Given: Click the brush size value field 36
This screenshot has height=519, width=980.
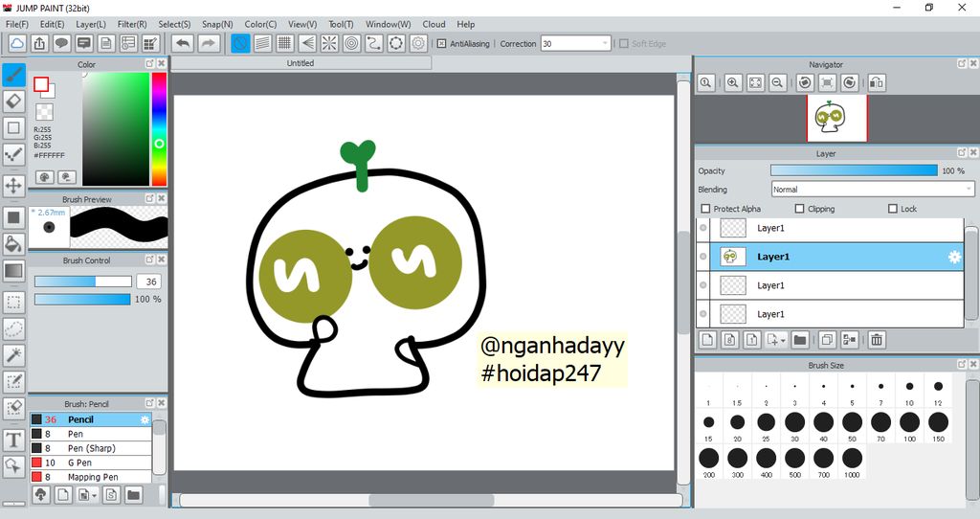Looking at the screenshot, I should [150, 282].
